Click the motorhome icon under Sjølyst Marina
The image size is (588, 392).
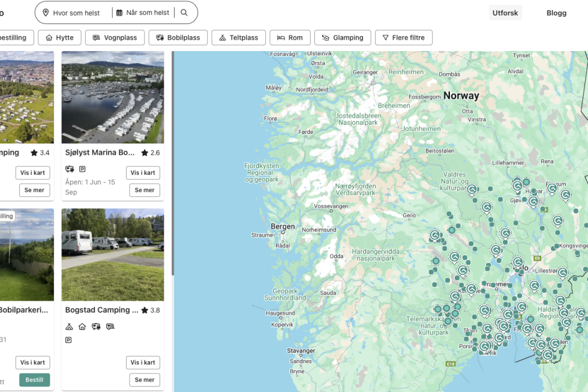pyautogui.click(x=70, y=169)
